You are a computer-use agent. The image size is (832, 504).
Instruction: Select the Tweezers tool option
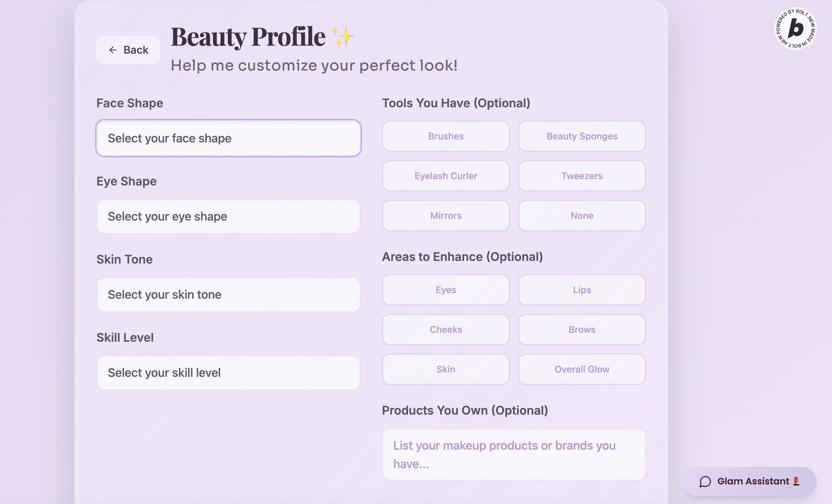(x=582, y=176)
